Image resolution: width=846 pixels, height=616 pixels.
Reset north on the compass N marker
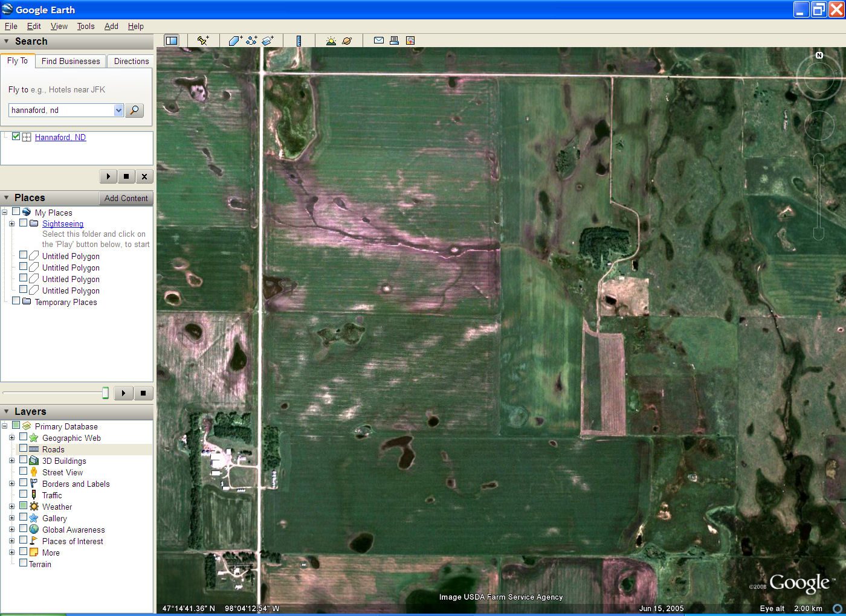point(819,55)
